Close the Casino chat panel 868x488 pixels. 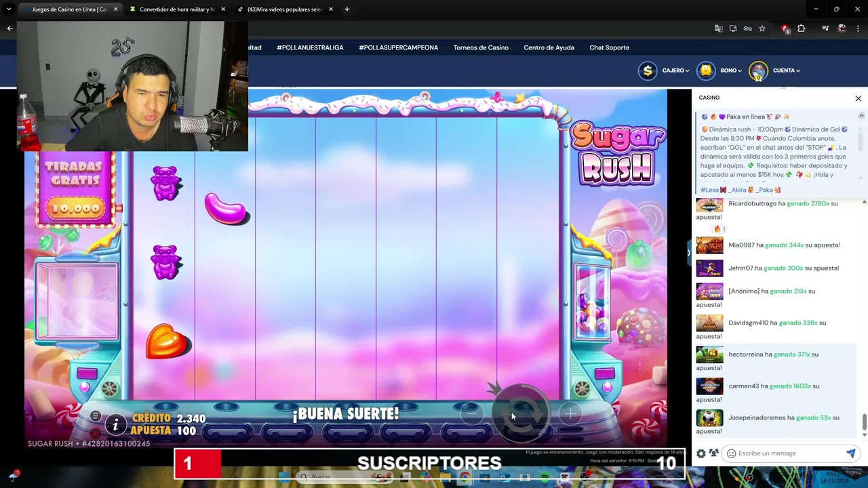(x=858, y=98)
